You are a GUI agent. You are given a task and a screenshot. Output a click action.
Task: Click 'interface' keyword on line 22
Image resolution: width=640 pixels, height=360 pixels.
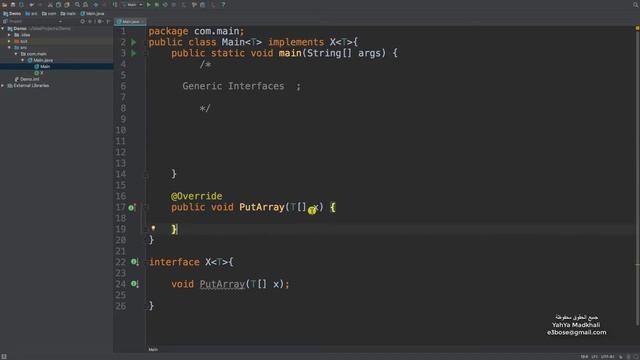click(x=174, y=262)
